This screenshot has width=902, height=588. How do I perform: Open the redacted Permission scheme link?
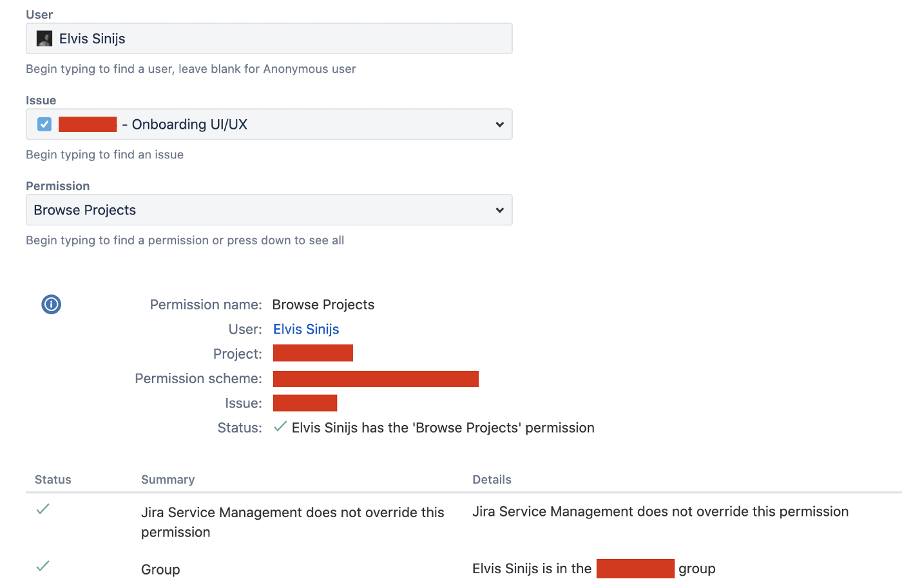coord(376,379)
